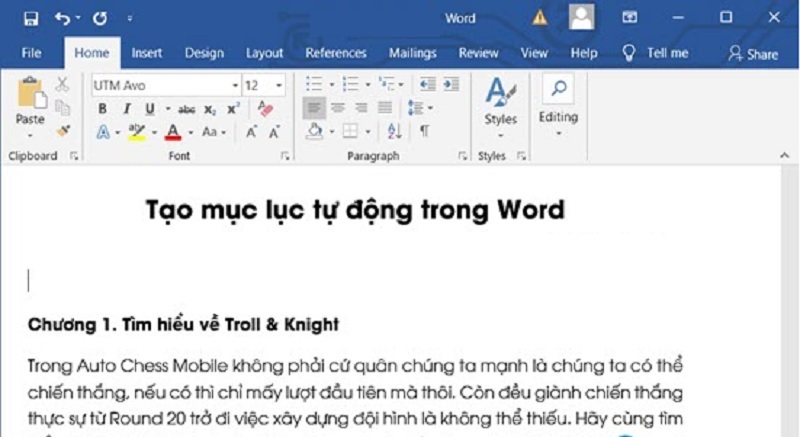Toggle Strikethrough formatting
This screenshot has width=800, height=437.
pyautogui.click(x=187, y=109)
